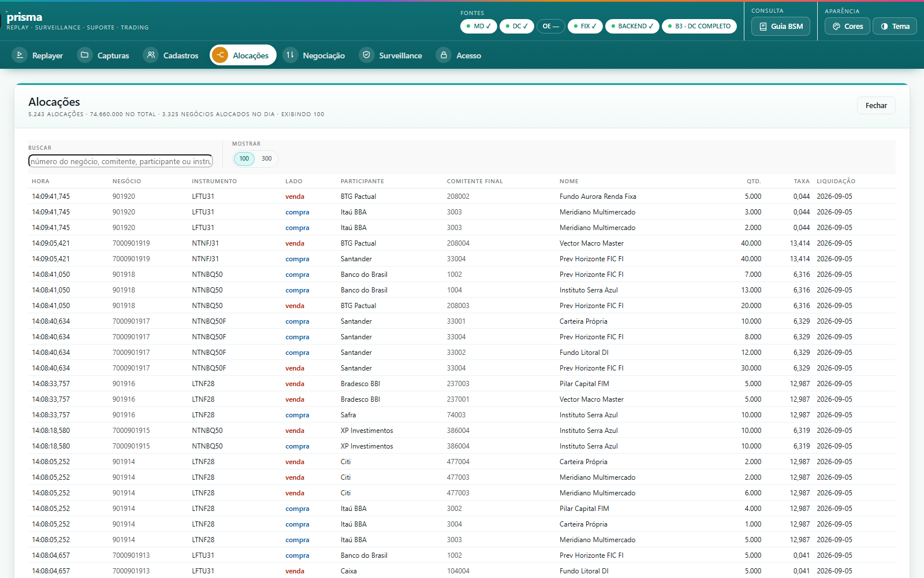Click the Caixa participant cell

click(x=349, y=571)
